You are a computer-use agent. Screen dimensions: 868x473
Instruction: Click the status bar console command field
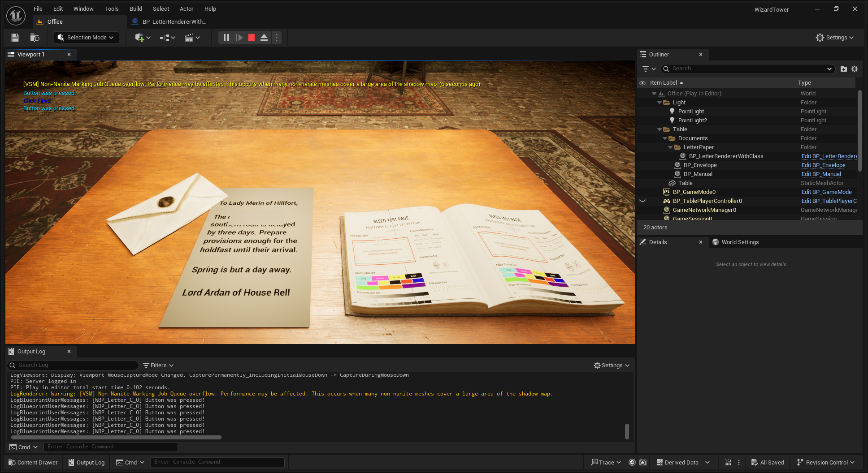(x=217, y=462)
